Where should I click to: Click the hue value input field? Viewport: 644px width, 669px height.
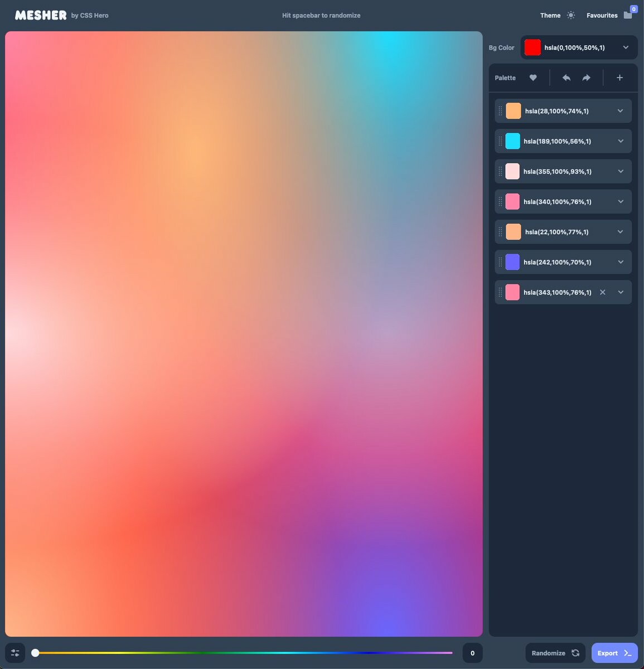coord(472,653)
